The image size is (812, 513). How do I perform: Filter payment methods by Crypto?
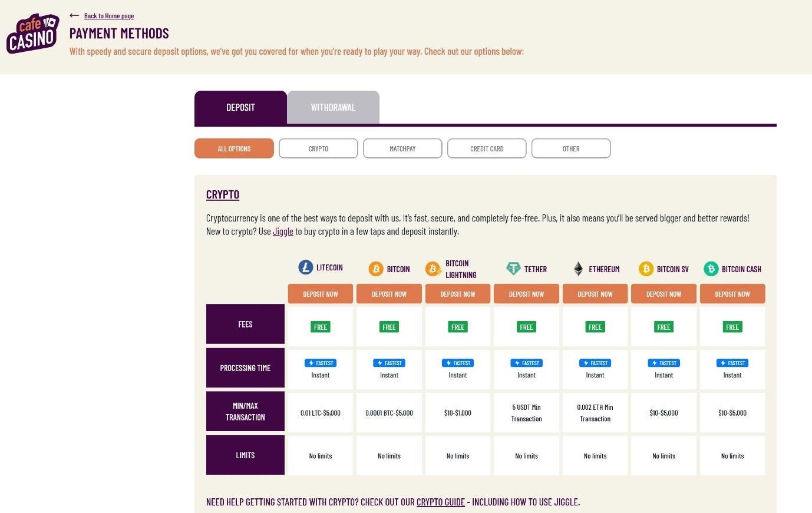tap(318, 148)
